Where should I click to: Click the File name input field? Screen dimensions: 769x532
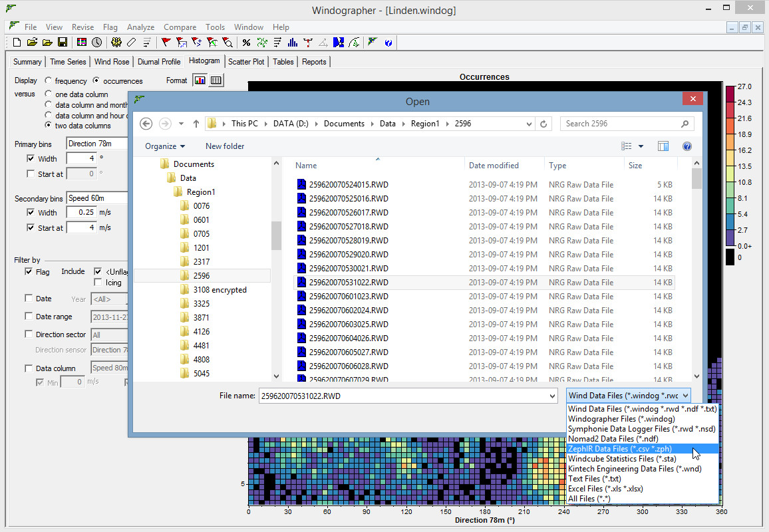click(403, 396)
